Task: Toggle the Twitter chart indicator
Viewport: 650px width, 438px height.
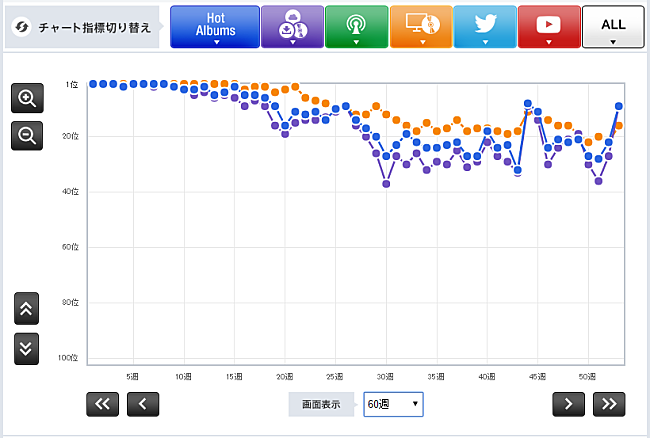Action: [x=484, y=27]
